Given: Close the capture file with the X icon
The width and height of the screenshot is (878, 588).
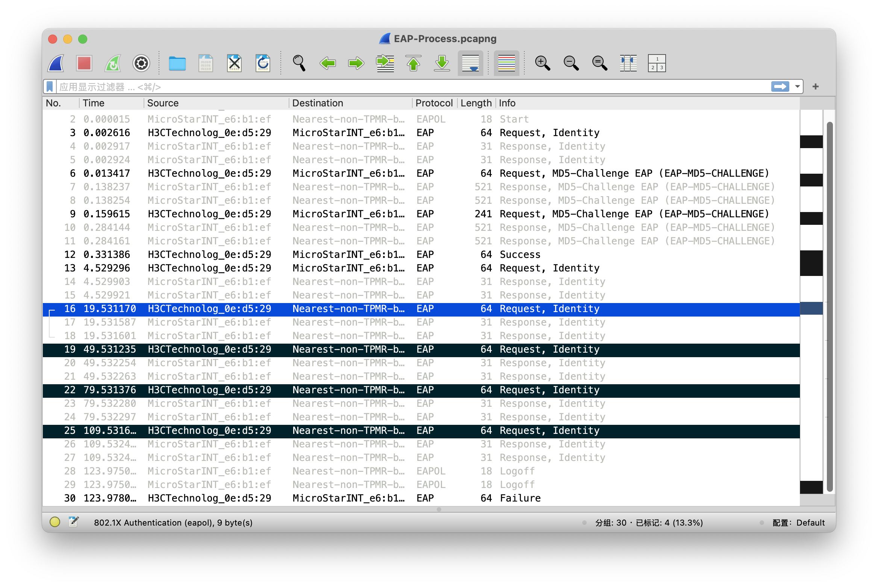Looking at the screenshot, I should pyautogui.click(x=235, y=63).
